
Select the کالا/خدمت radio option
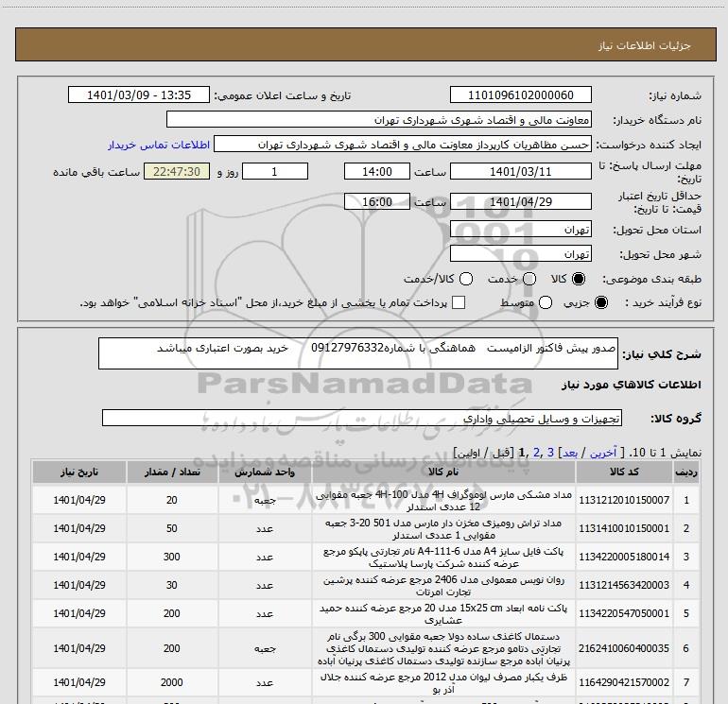click(466, 279)
